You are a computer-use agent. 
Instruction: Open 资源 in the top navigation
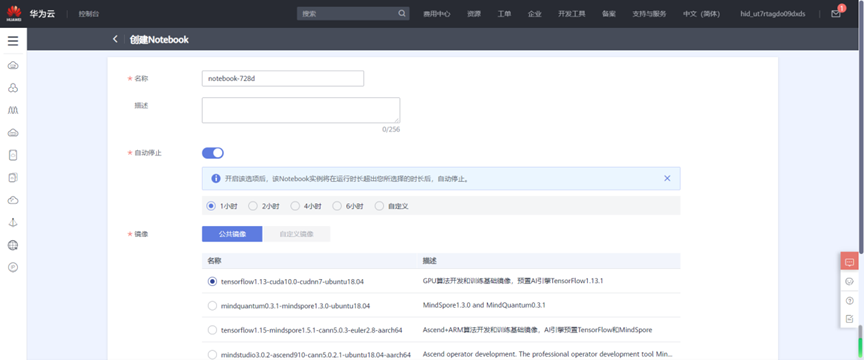click(x=474, y=14)
